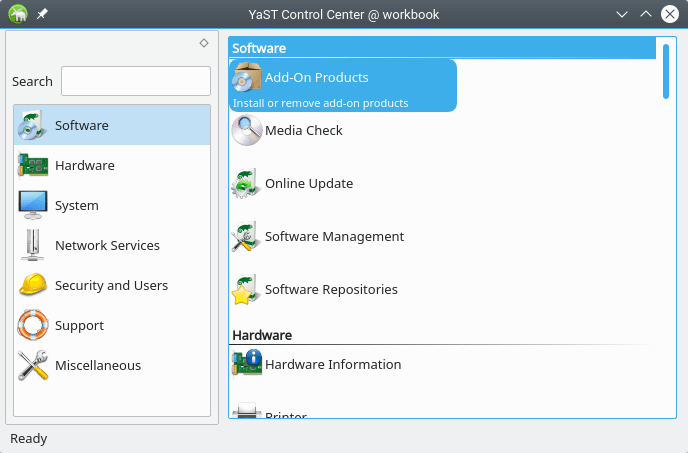The height and width of the screenshot is (453, 688).
Task: Click the Network Services icon
Action: [x=33, y=245]
